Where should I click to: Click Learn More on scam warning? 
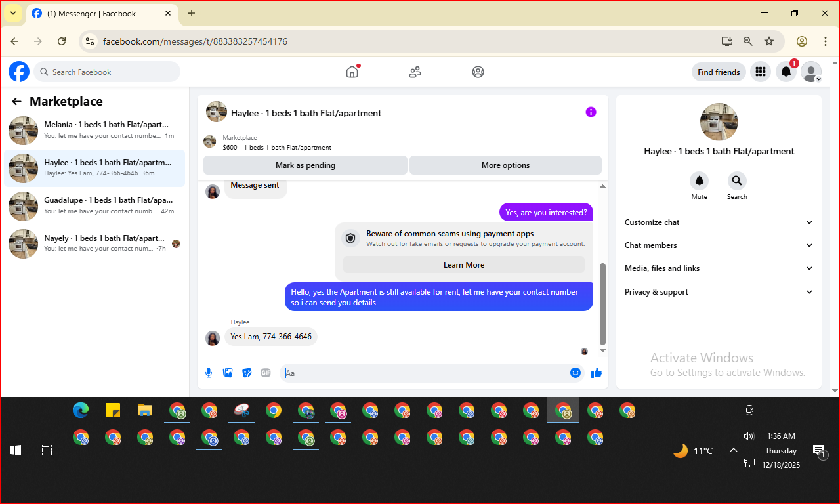click(x=464, y=265)
